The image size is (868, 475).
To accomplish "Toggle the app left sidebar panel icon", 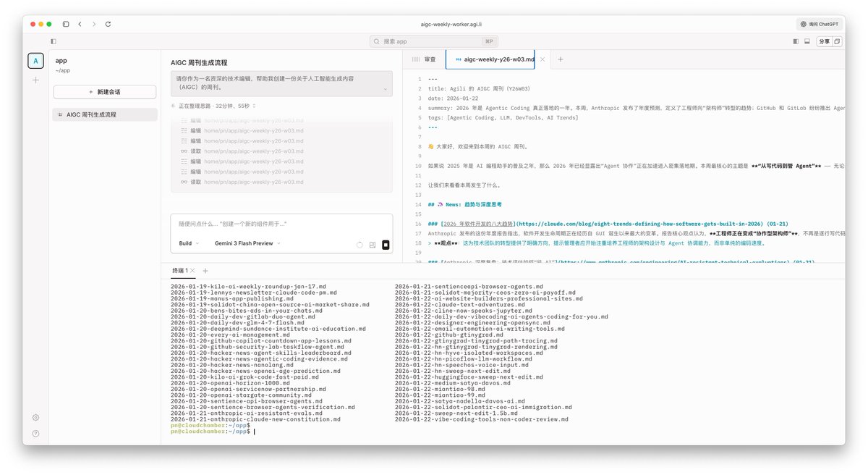I will [54, 41].
